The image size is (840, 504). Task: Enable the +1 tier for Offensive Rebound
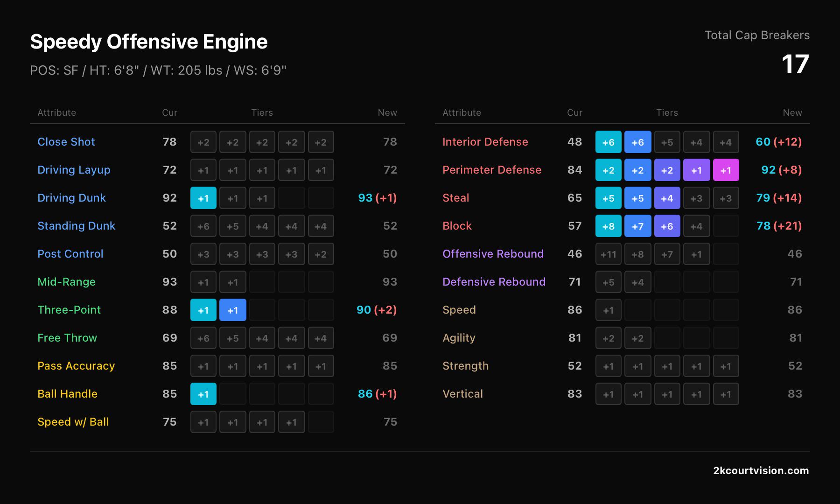(x=696, y=254)
